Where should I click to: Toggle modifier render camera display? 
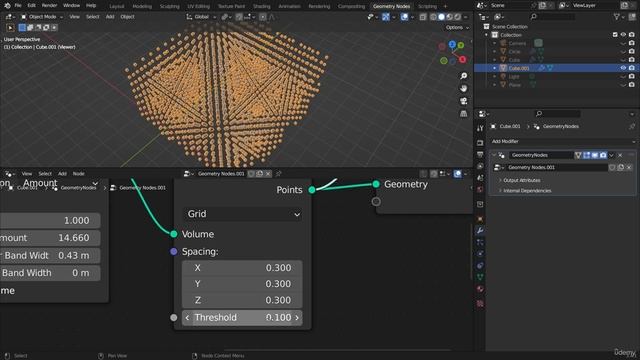pyautogui.click(x=603, y=155)
